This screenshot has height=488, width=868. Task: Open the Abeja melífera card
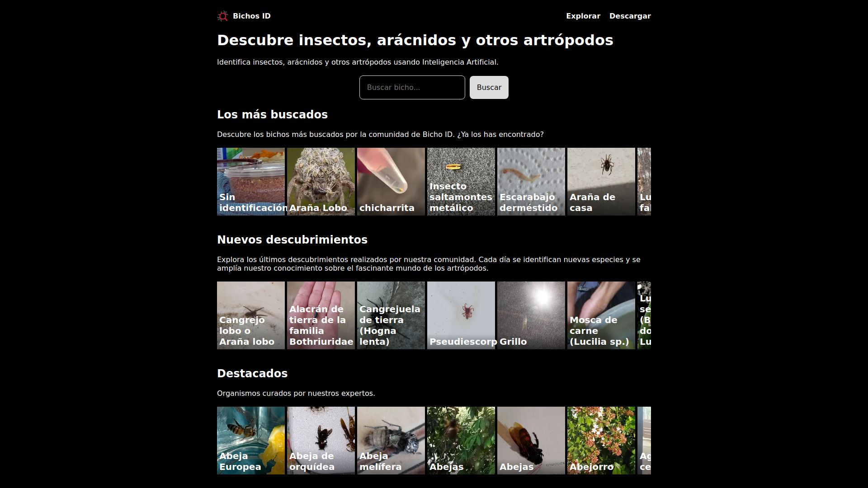coord(391,440)
